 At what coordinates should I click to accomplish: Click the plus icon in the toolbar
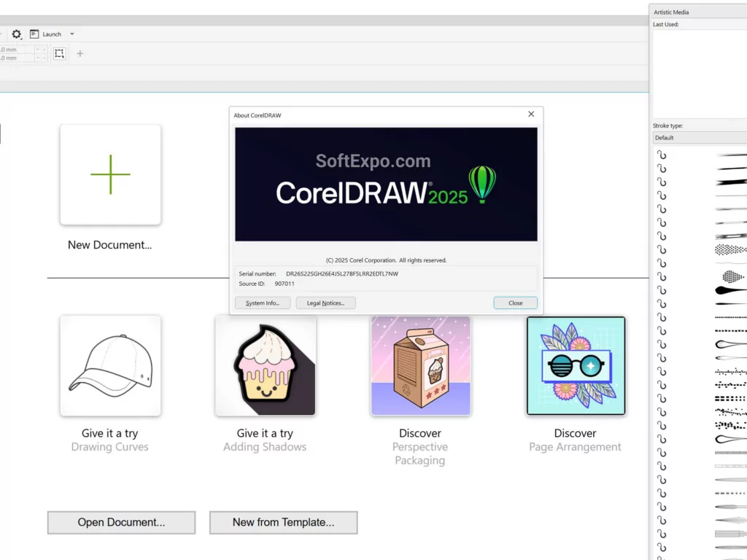(x=80, y=53)
